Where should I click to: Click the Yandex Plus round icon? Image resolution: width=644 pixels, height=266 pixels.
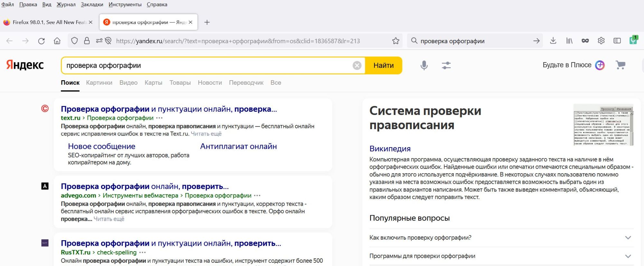click(x=600, y=65)
